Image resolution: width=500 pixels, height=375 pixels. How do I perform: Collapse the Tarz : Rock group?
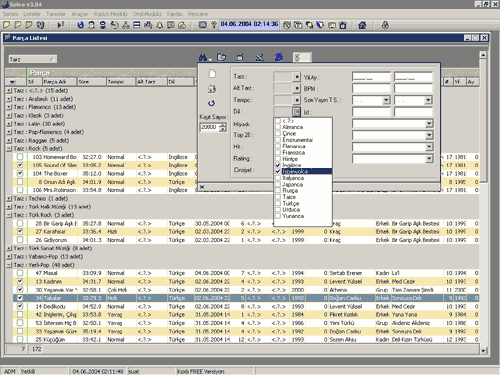(9, 149)
